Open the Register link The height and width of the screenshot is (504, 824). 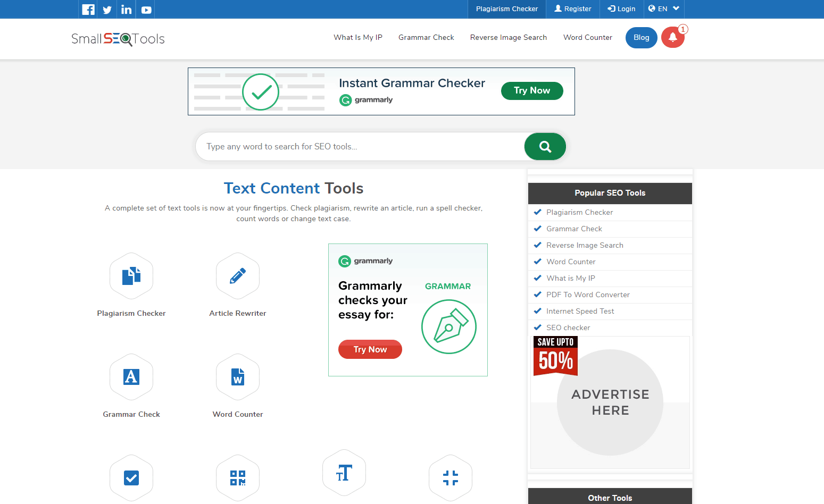[x=573, y=9]
